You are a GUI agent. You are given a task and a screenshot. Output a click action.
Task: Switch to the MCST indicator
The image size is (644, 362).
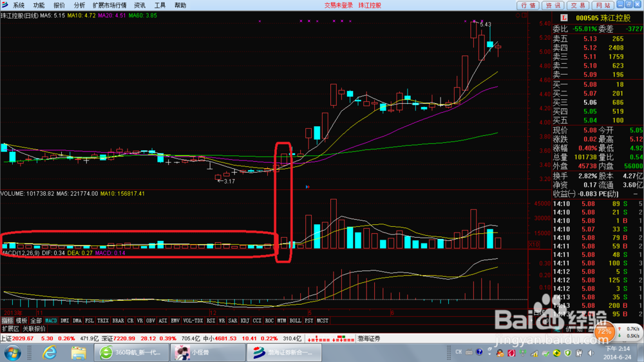click(x=323, y=321)
